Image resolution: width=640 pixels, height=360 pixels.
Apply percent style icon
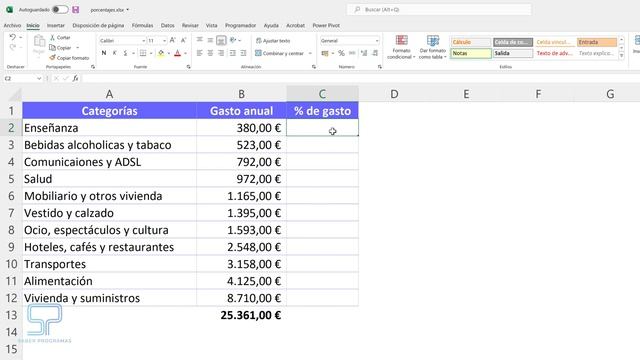coord(341,53)
